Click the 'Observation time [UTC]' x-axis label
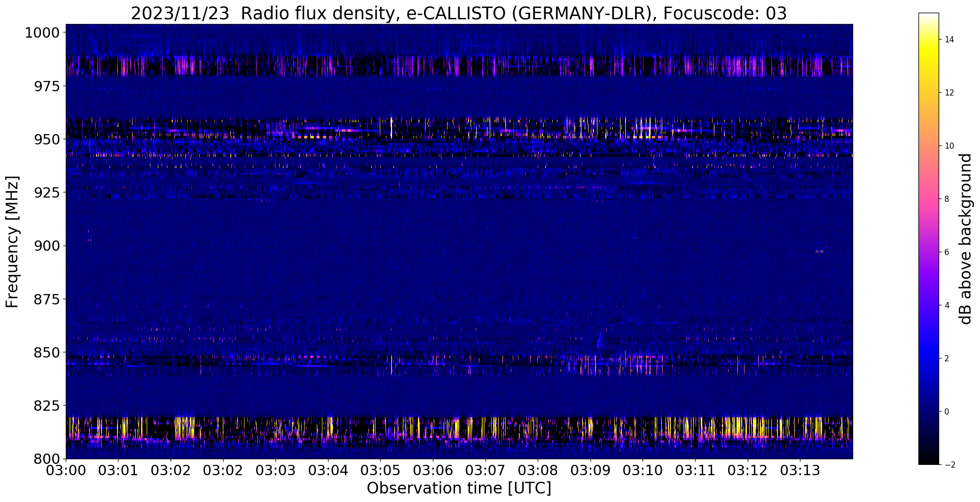Screen dimensions: 980x502 (459, 488)
